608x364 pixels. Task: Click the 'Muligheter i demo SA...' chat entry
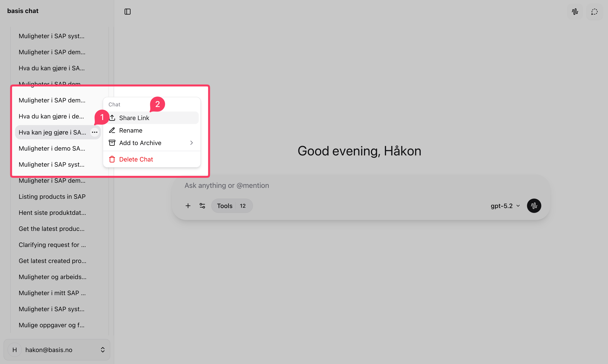pos(52,148)
